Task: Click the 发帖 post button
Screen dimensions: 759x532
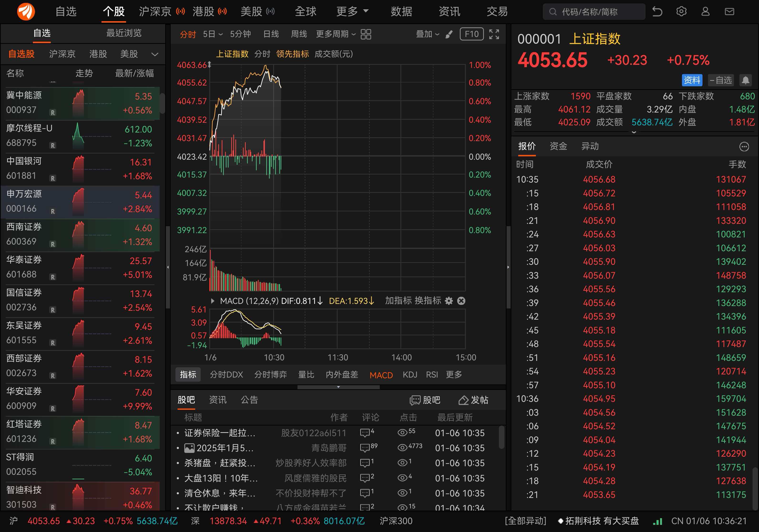Action: [x=473, y=400]
